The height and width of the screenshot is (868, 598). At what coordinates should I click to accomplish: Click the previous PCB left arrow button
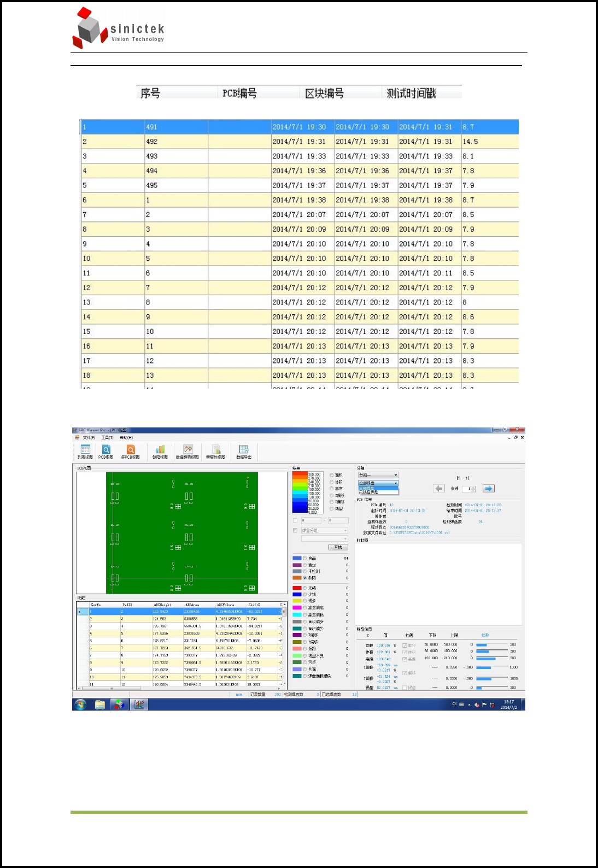click(438, 488)
